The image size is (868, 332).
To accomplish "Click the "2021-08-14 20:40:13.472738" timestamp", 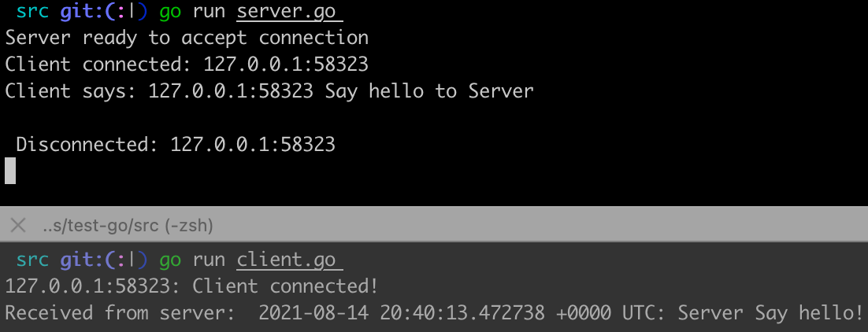I will pyautogui.click(x=402, y=313).
